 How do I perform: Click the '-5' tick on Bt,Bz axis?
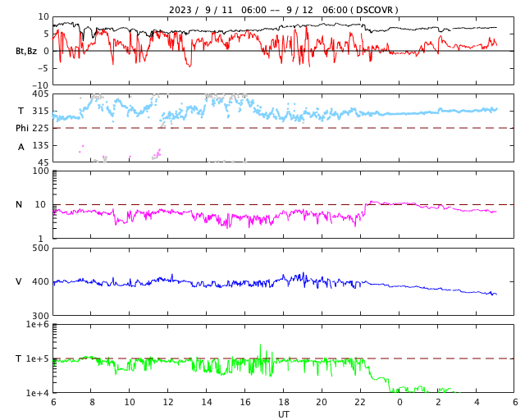point(43,68)
